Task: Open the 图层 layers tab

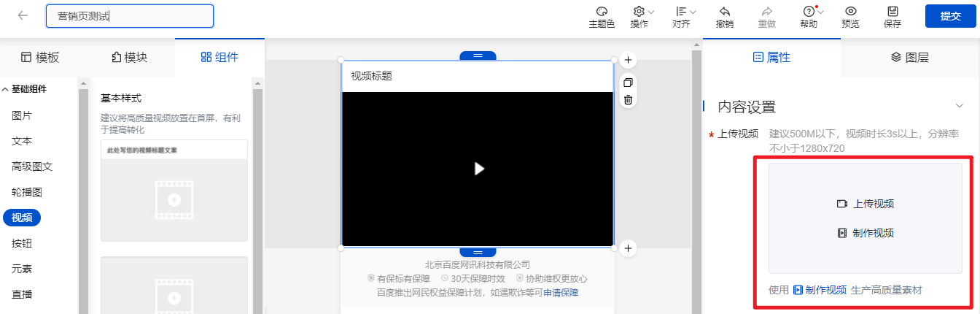Action: 909,58
